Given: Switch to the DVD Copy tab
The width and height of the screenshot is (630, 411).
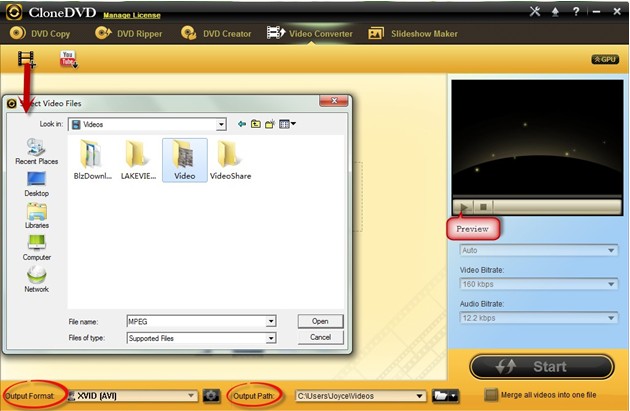Looking at the screenshot, I should coord(40,33).
